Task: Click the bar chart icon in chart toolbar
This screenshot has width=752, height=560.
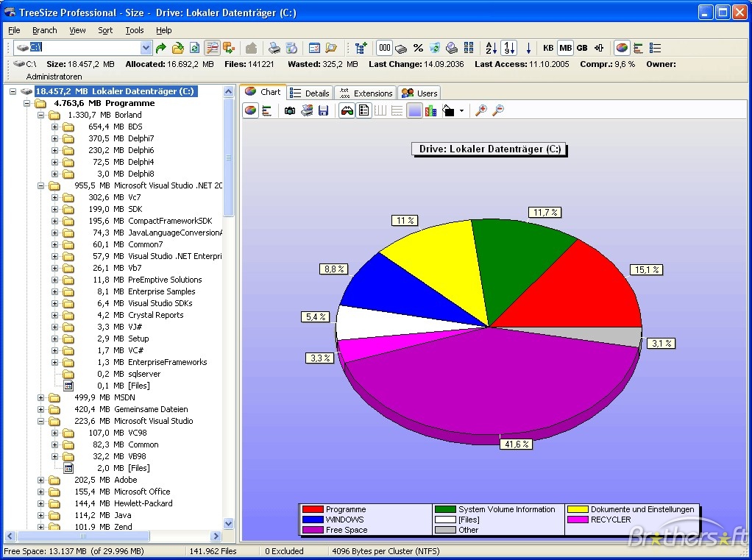Action: 267,111
